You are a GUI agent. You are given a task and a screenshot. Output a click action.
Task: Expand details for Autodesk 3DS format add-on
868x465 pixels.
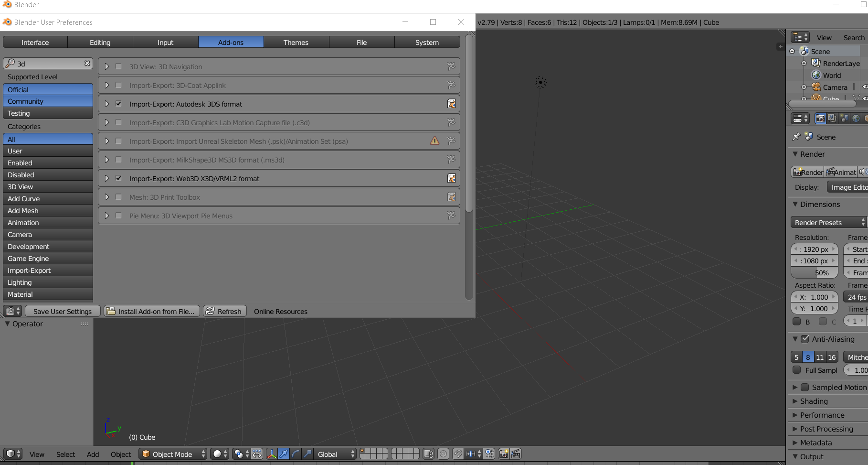pos(107,104)
